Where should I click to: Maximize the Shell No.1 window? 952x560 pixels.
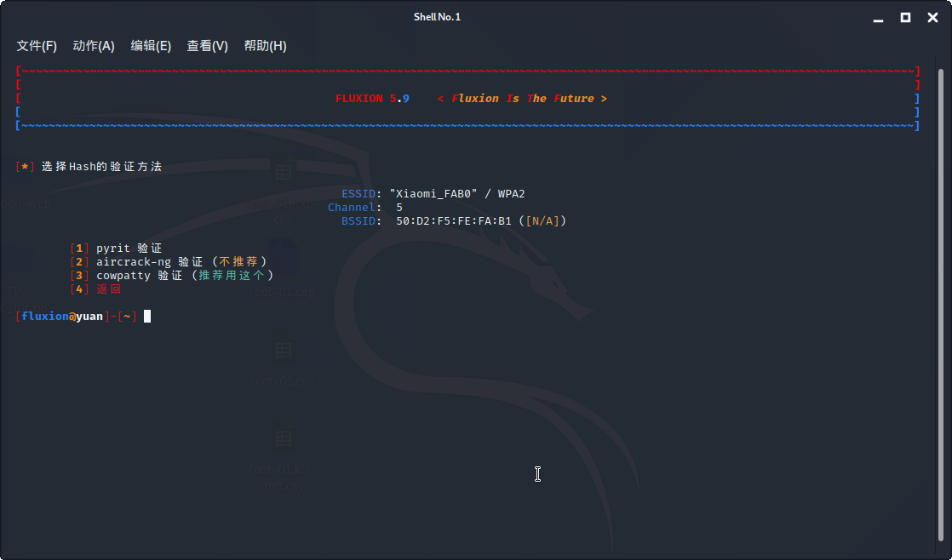click(x=905, y=18)
